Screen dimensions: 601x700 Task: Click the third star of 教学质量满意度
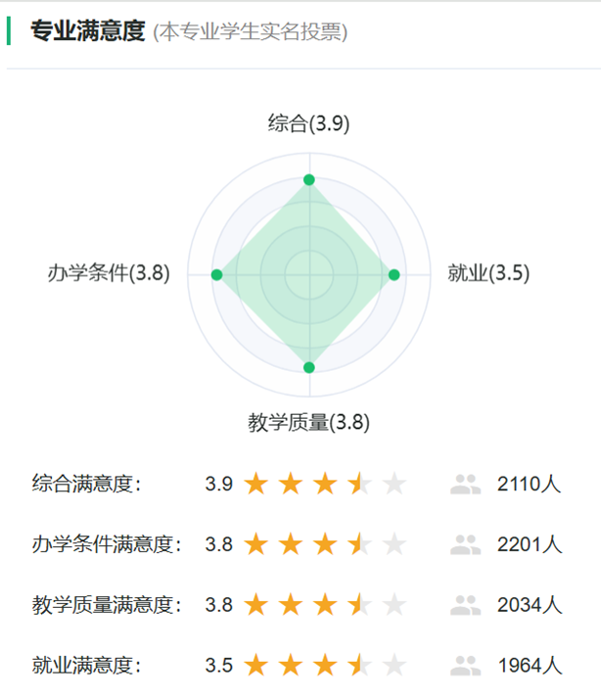tap(325, 605)
